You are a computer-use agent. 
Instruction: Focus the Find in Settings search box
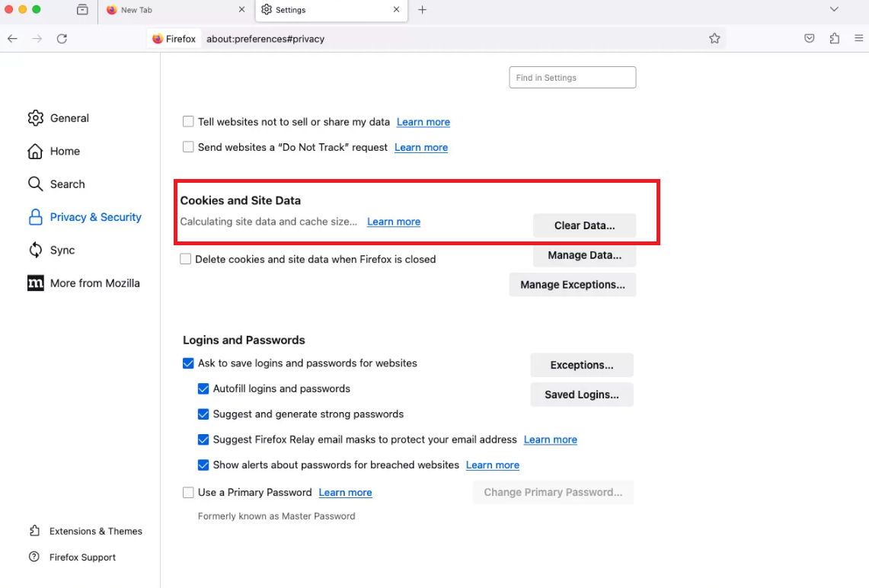click(573, 78)
